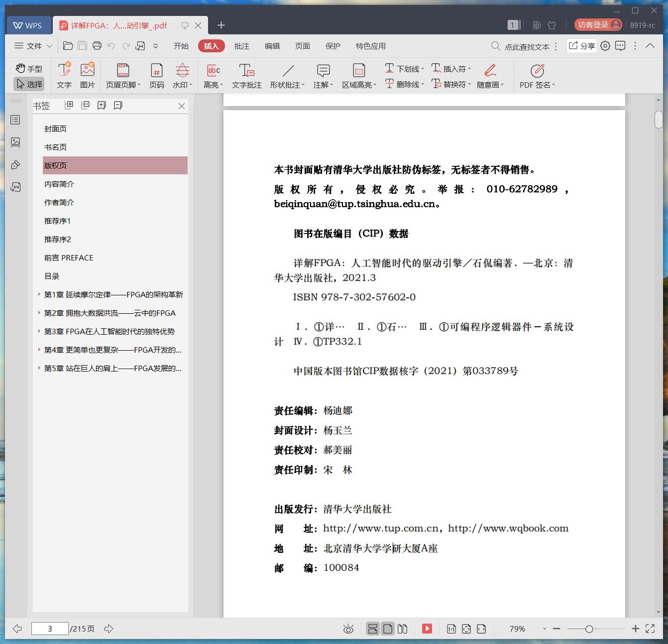
Task: Expand all bookmarks icon
Action: coord(69,105)
